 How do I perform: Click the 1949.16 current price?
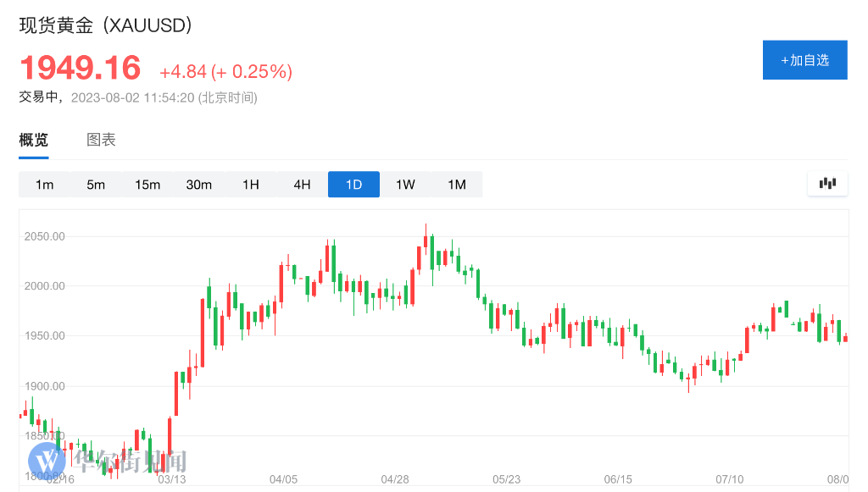pyautogui.click(x=81, y=68)
